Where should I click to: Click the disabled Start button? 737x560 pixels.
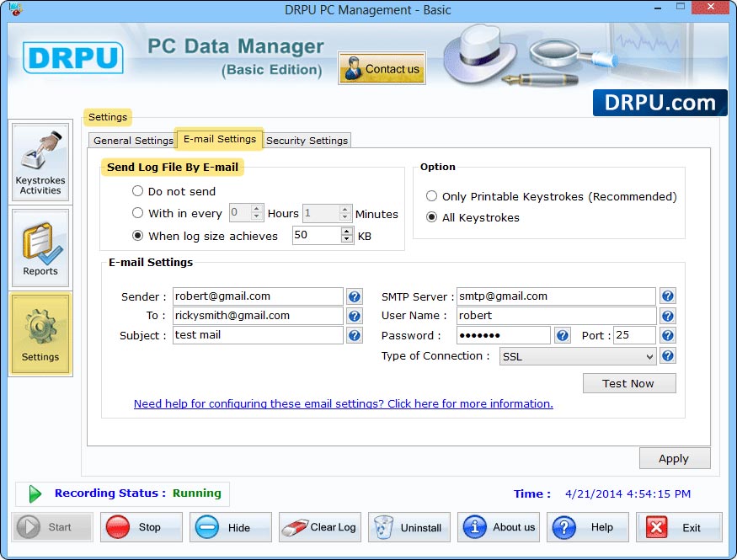(51, 527)
